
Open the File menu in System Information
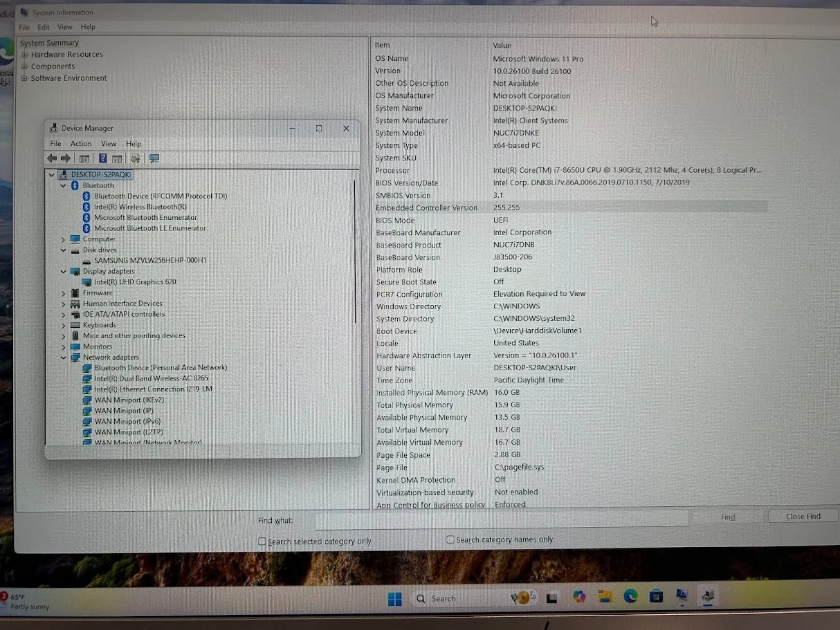[24, 27]
